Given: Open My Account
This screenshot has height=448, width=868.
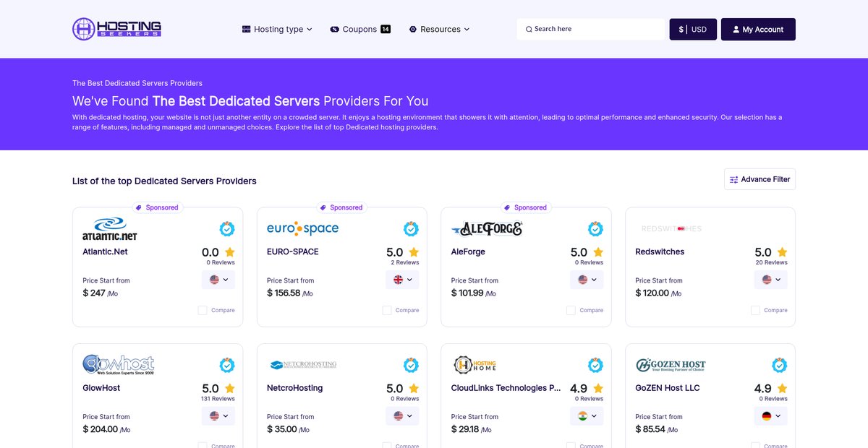Looking at the screenshot, I should tap(758, 30).
